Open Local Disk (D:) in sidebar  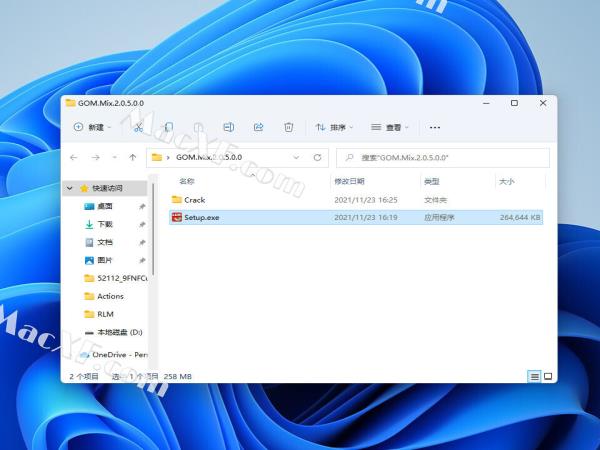pos(114,332)
